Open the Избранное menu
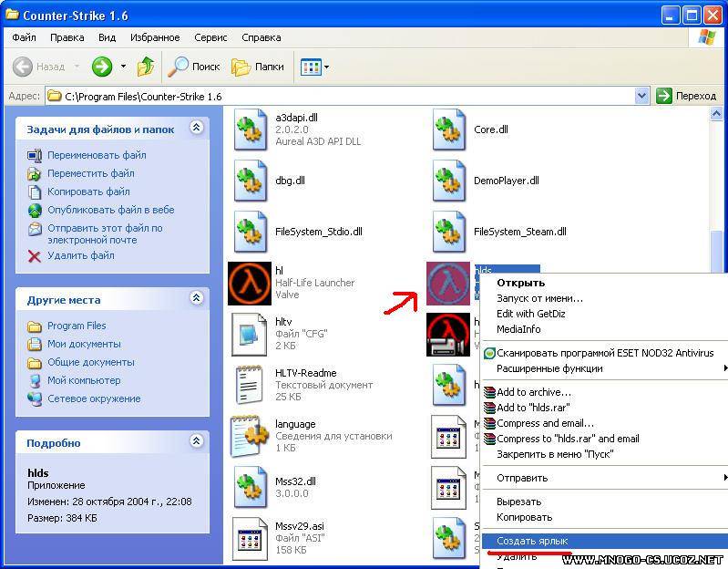This screenshot has width=728, height=569. tap(155, 37)
